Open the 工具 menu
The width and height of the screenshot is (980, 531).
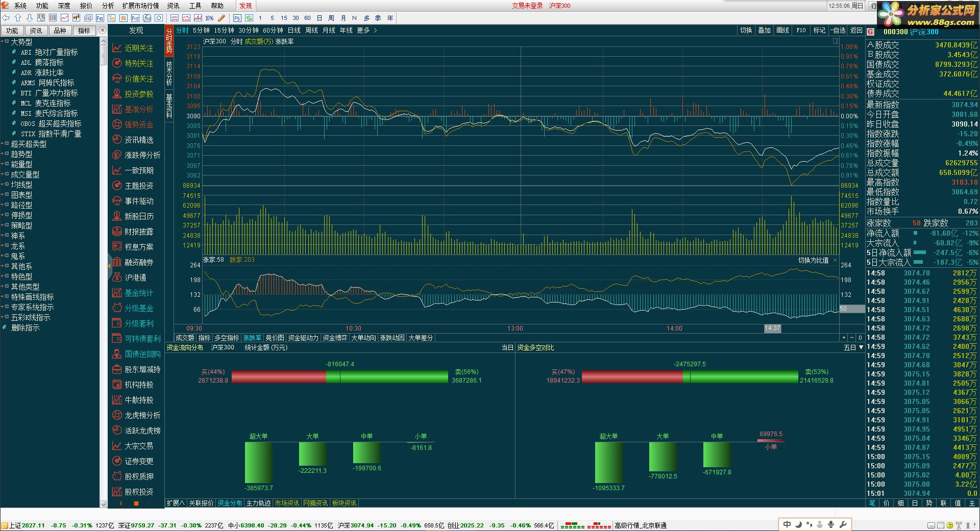click(195, 6)
